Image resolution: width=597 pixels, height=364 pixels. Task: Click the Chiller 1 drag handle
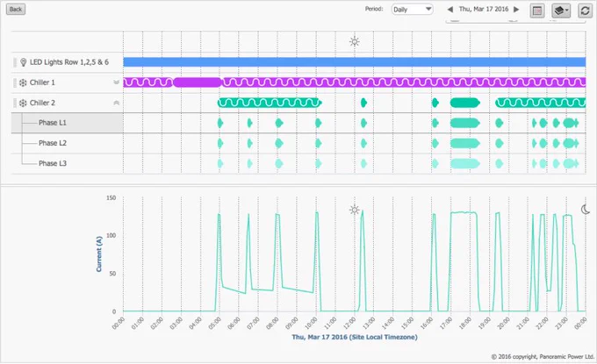coord(15,82)
